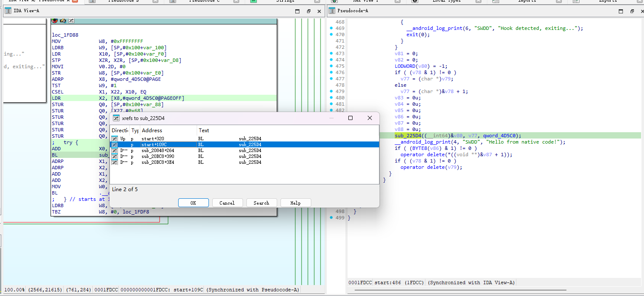644x296 pixels.
Task: Click the xref icon in sub_20BC8+3E4 row
Action: 114,162
